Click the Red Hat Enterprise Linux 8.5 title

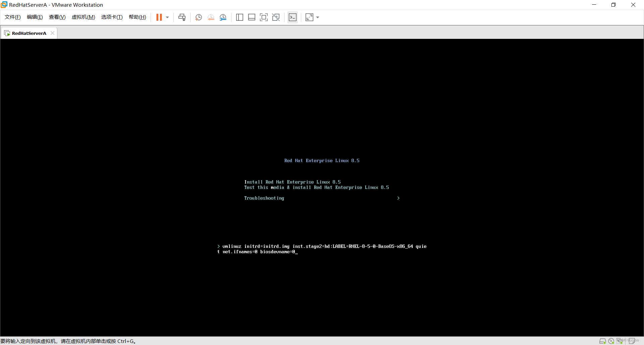(322, 160)
